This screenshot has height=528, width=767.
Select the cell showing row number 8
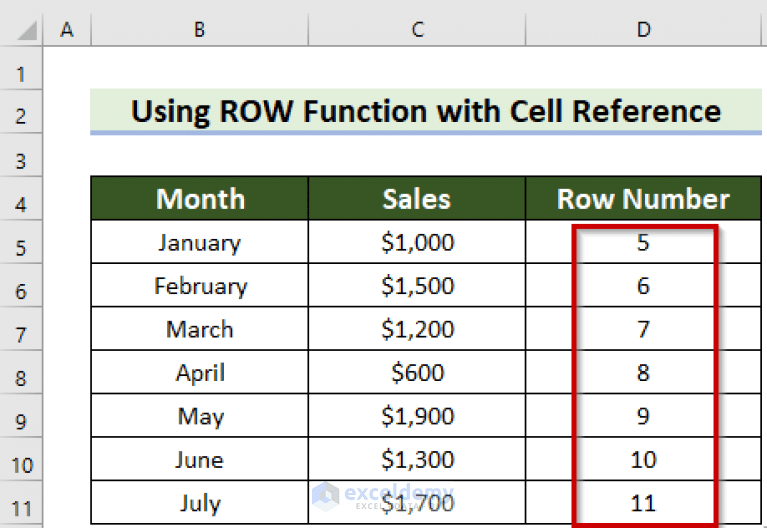coord(644,372)
